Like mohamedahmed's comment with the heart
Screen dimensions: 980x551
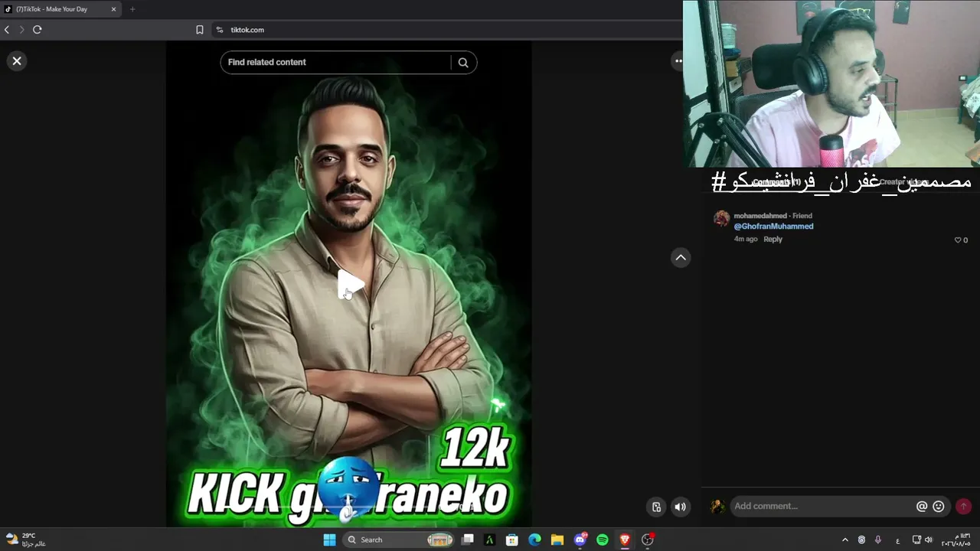(x=957, y=240)
